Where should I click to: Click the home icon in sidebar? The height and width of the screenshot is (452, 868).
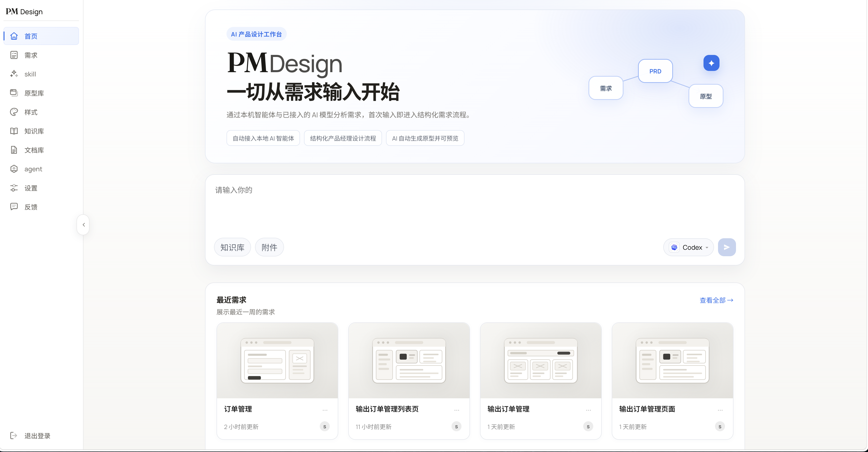coord(14,36)
